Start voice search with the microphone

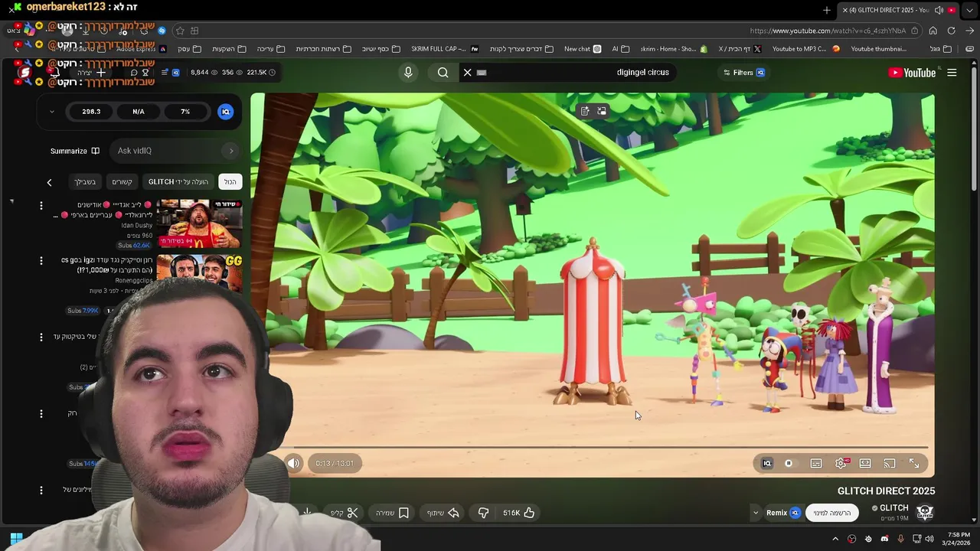(x=408, y=72)
